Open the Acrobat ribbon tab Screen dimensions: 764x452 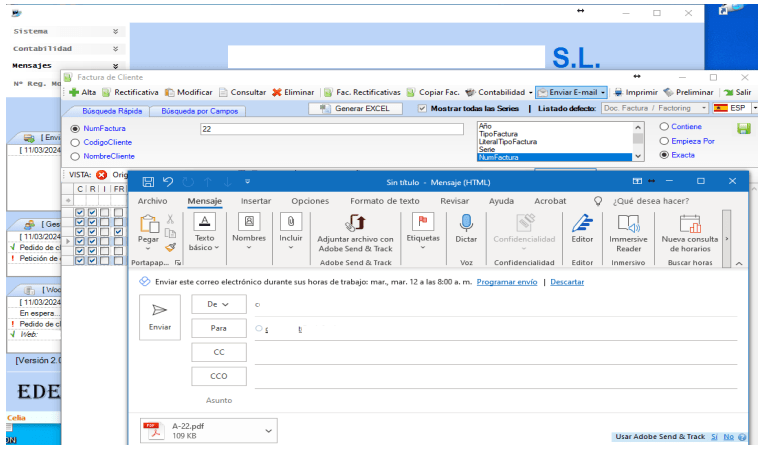tap(550, 201)
